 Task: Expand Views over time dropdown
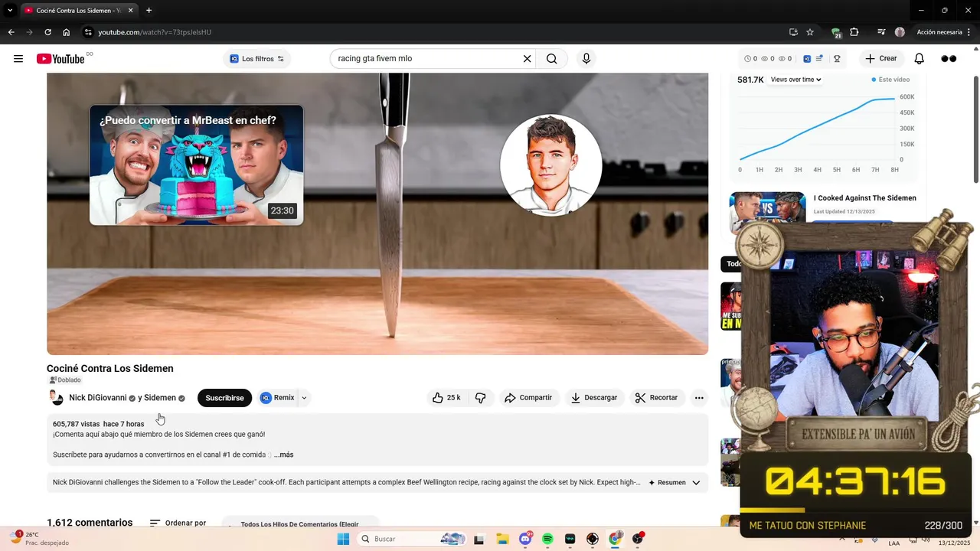pyautogui.click(x=796, y=80)
